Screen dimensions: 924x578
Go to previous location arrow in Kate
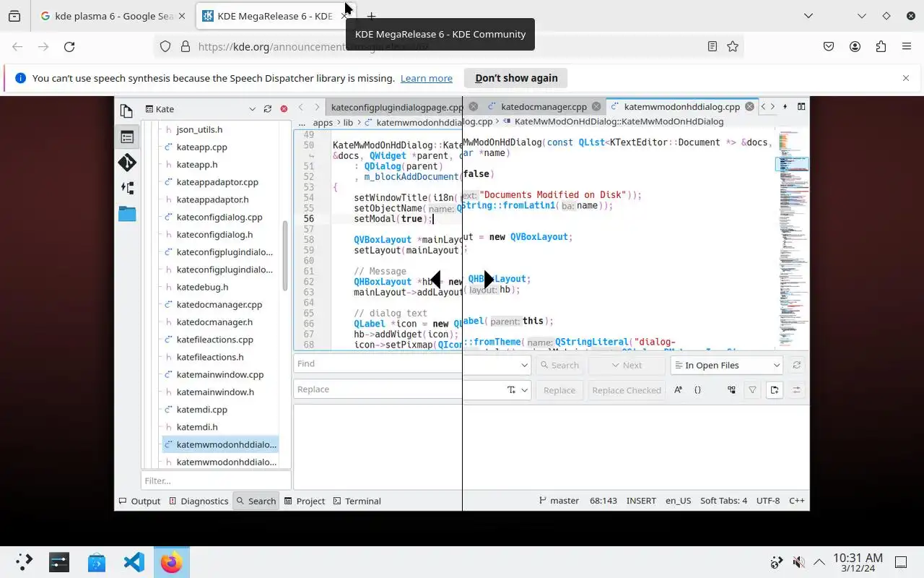(x=301, y=107)
